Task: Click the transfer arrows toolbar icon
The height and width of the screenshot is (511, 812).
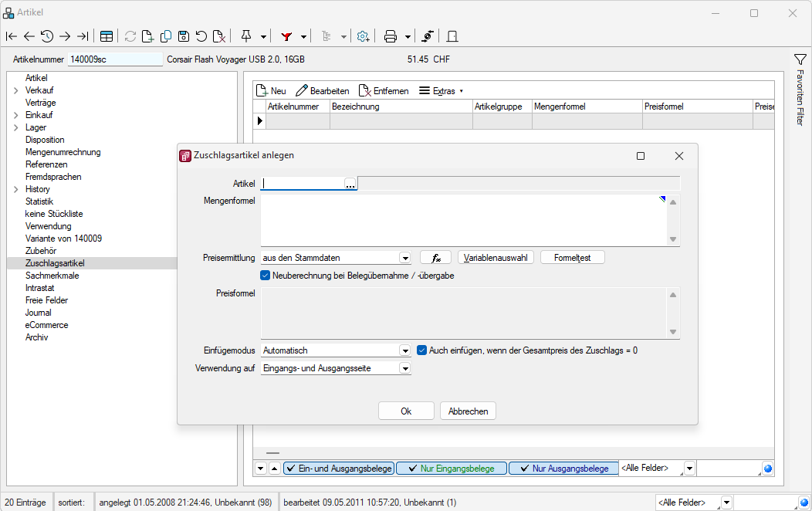Action: [x=428, y=36]
